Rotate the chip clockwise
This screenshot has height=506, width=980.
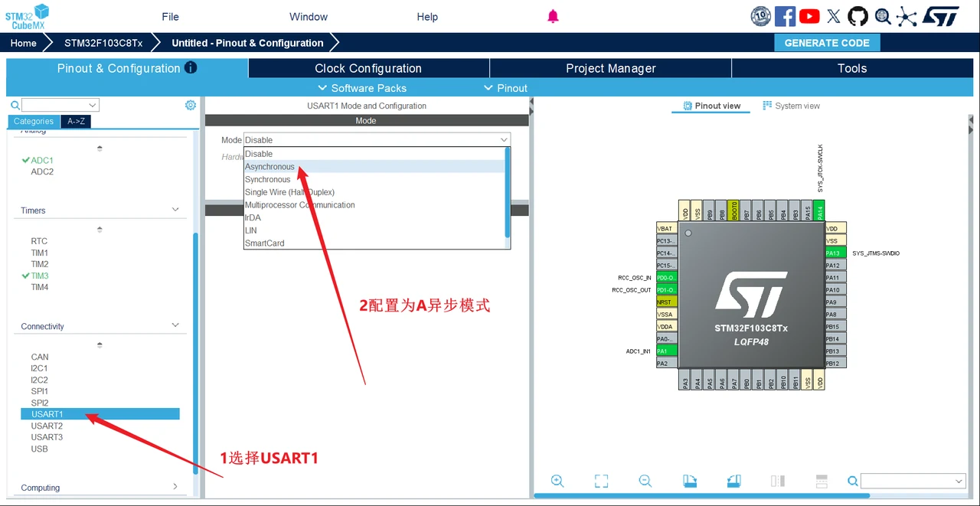click(x=690, y=481)
